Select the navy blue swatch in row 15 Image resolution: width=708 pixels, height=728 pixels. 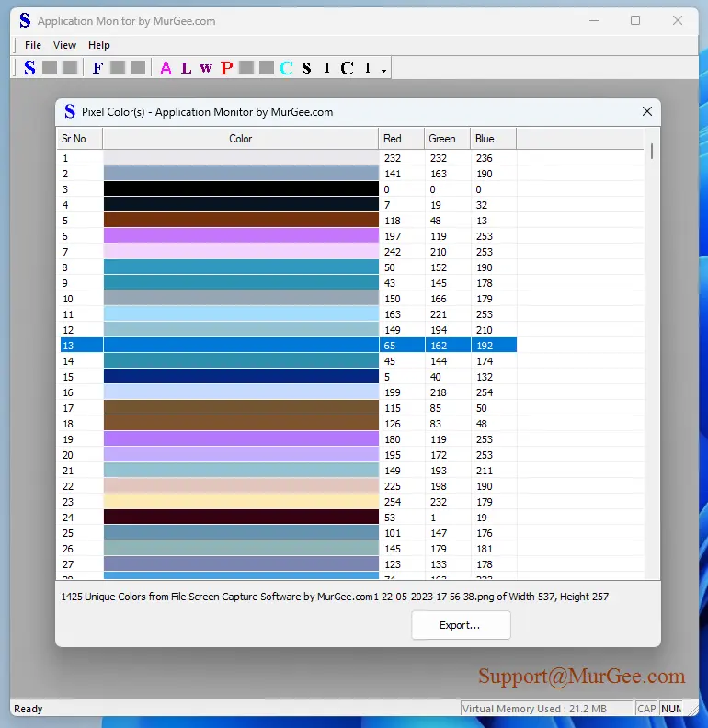tap(241, 377)
